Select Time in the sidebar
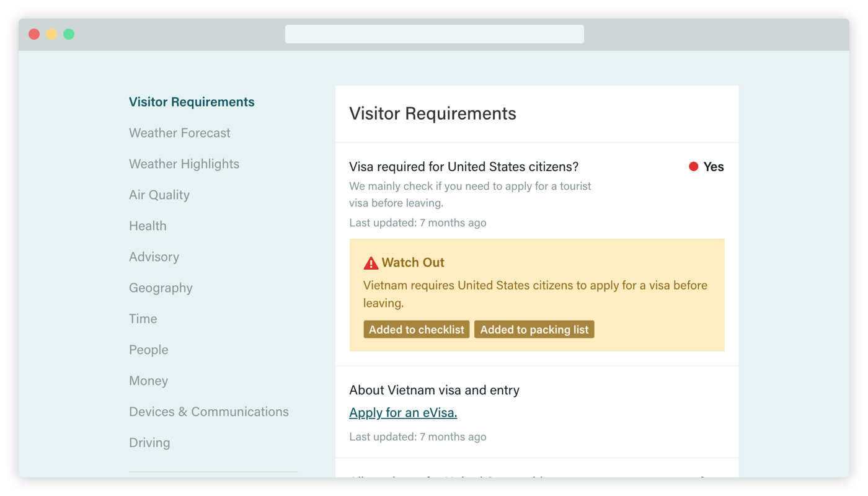This screenshot has height=496, width=868. click(143, 319)
